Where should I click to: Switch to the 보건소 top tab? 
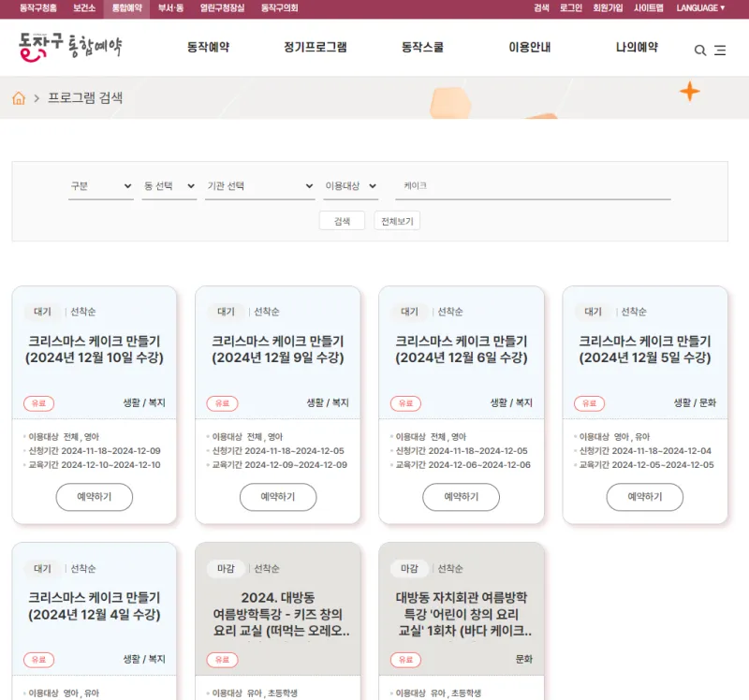coord(84,7)
